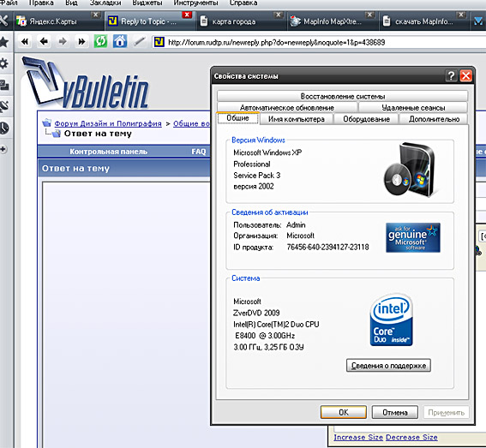Close the Reply to Topic tab
Viewport: 486px width, 448px height.
pyautogui.click(x=187, y=15)
